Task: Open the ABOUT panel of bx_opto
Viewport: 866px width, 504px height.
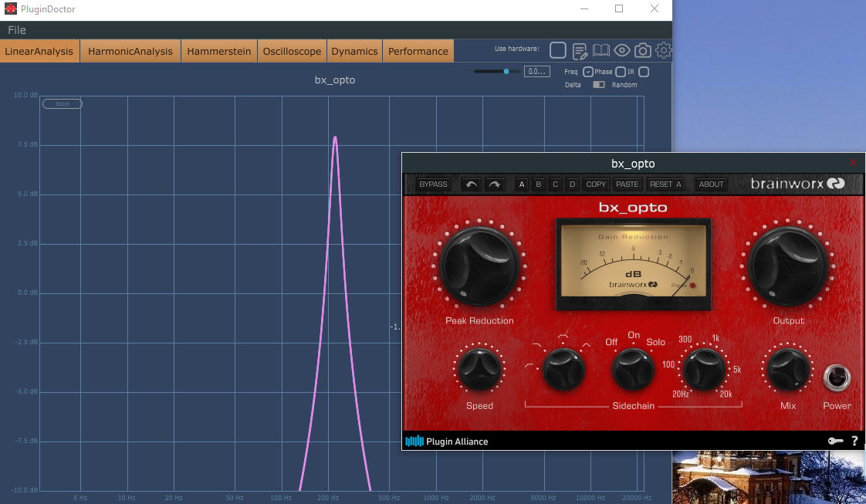Action: pyautogui.click(x=711, y=184)
